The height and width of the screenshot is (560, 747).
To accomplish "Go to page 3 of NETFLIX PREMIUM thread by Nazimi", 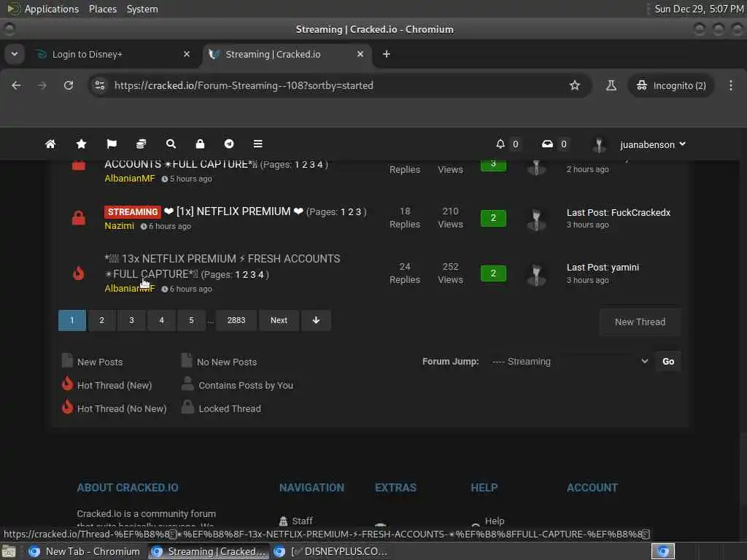I will point(358,212).
